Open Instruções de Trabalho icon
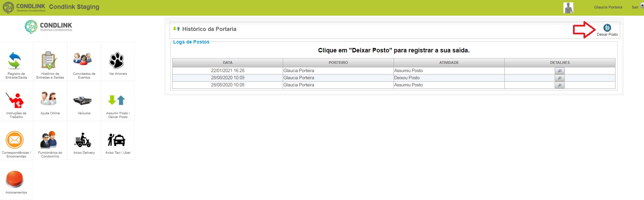644x200 pixels. pos(15,100)
